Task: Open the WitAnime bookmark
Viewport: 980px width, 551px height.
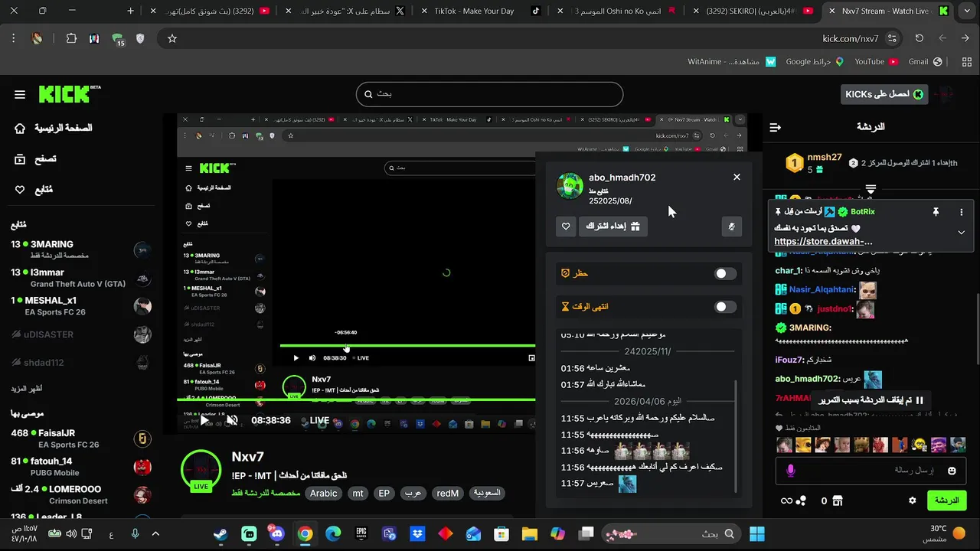Action: click(x=732, y=61)
